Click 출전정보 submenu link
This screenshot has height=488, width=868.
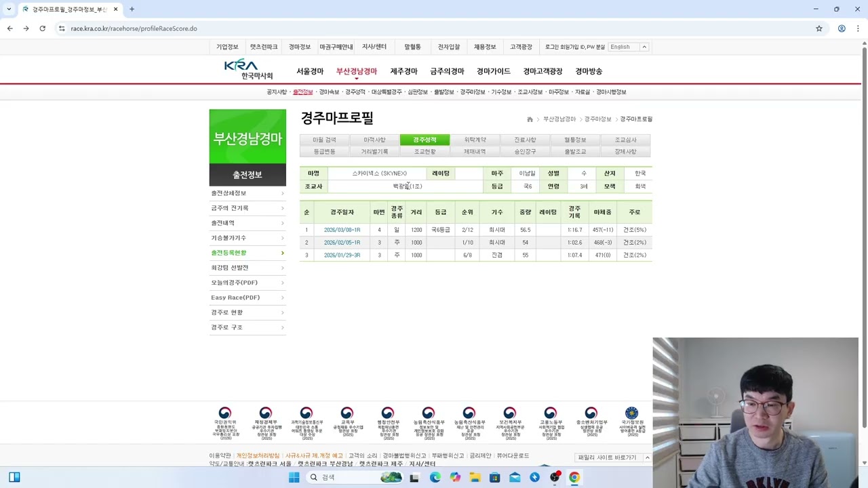302,92
